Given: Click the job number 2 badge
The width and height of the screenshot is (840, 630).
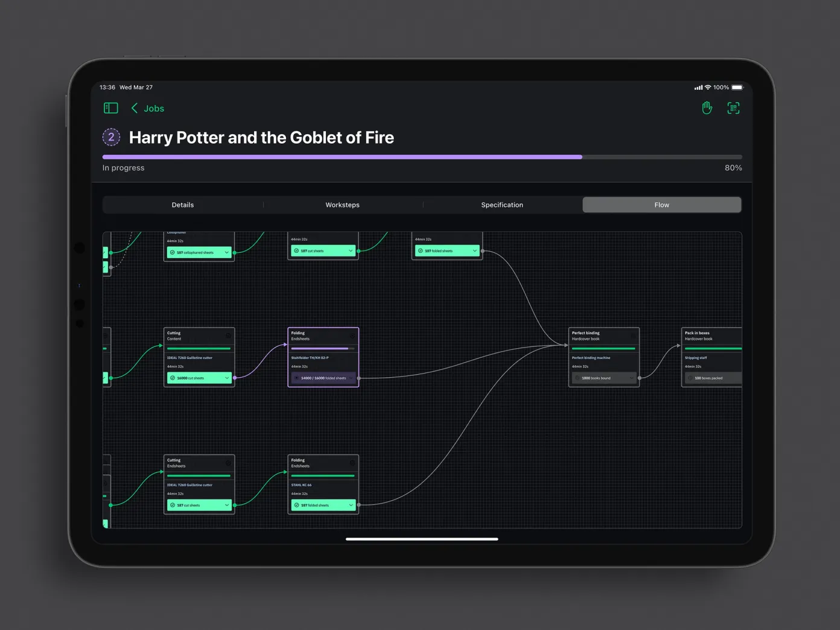Looking at the screenshot, I should point(111,137).
